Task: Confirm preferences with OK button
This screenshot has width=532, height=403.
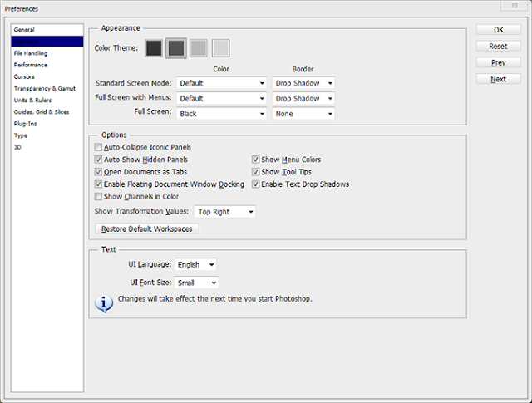Action: (x=499, y=30)
